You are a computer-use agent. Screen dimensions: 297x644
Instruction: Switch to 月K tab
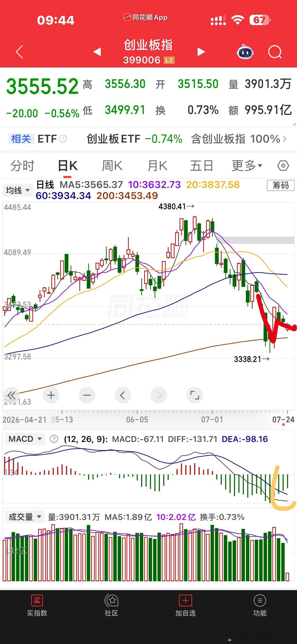[157, 166]
